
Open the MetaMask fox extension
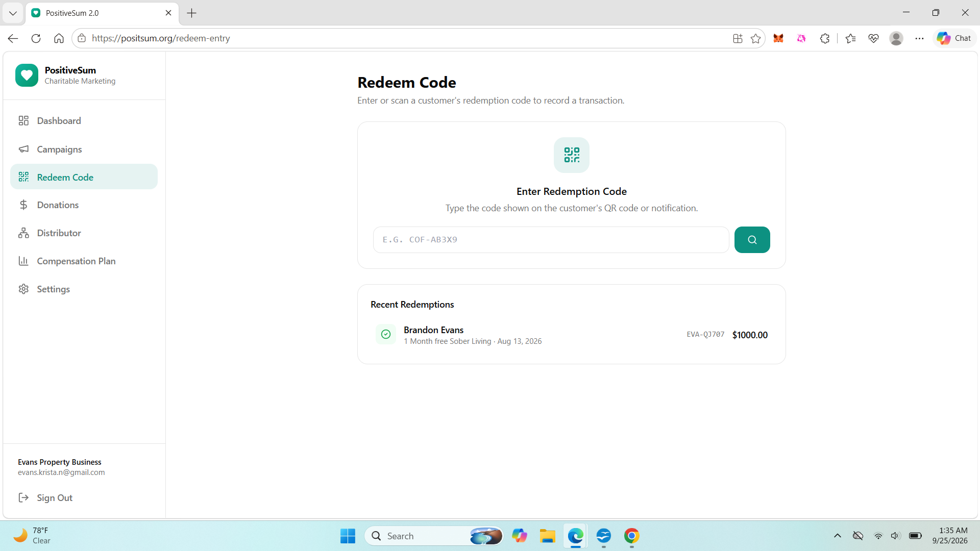(x=778, y=38)
